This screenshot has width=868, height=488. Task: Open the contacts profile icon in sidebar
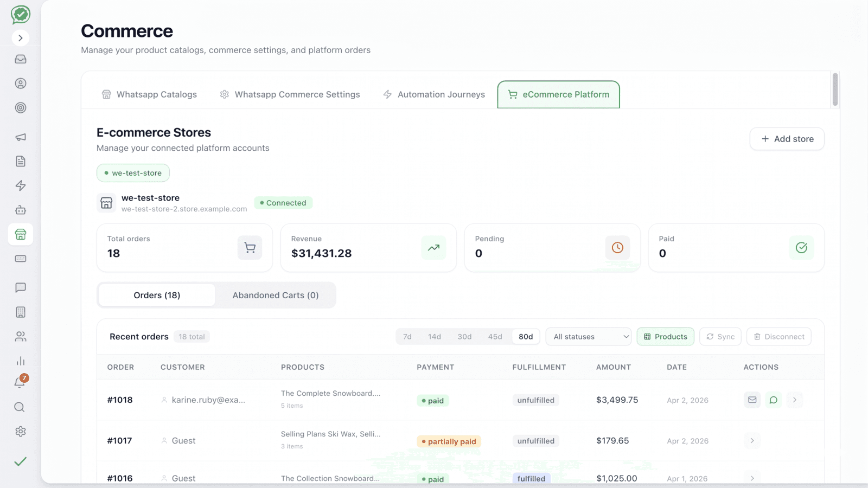click(21, 84)
